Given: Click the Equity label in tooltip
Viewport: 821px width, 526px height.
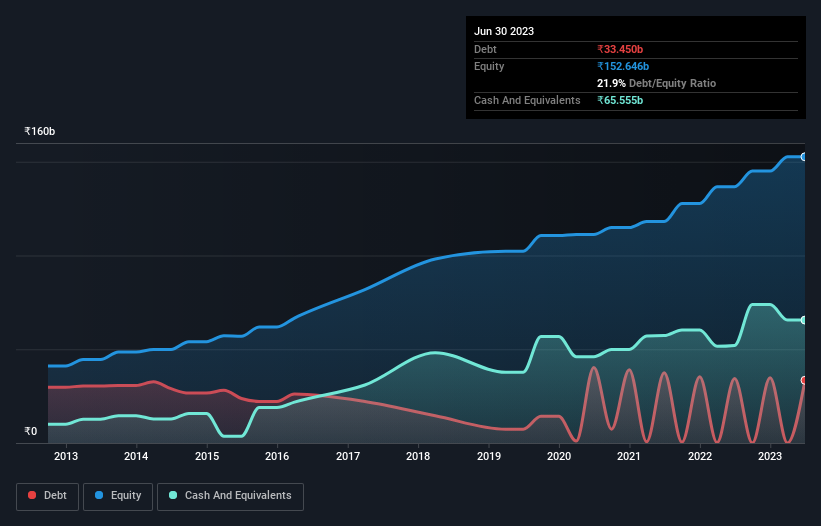Looking at the screenshot, I should (x=489, y=66).
